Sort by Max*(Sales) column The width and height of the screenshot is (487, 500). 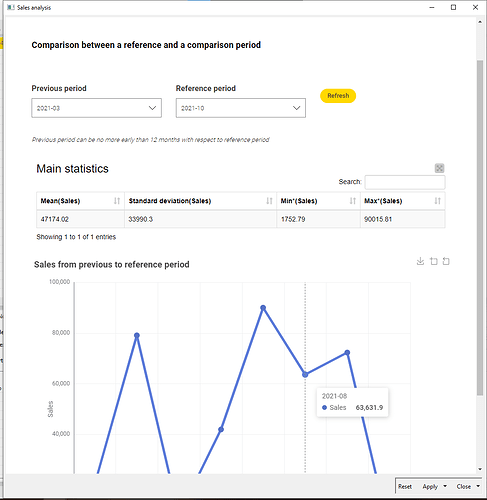[403, 201]
